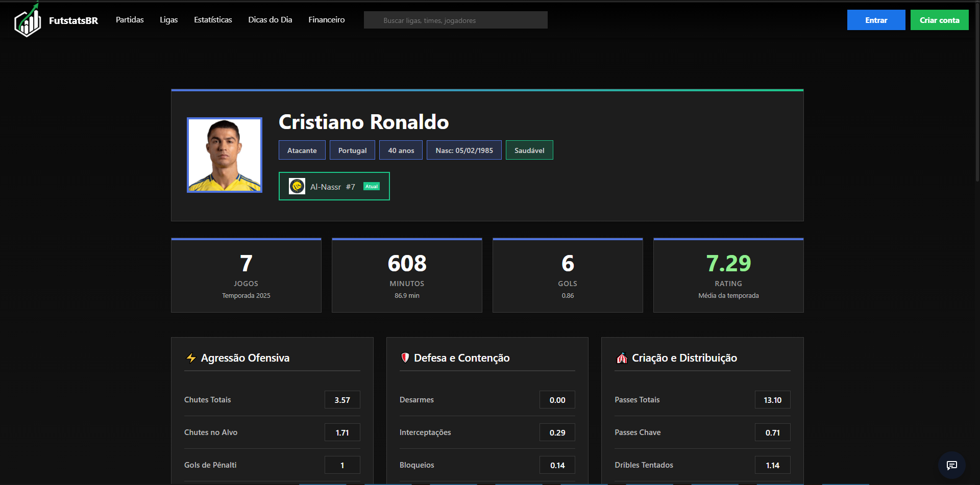Click the 7 Jogos stat card
The height and width of the screenshot is (485, 980).
(246, 275)
